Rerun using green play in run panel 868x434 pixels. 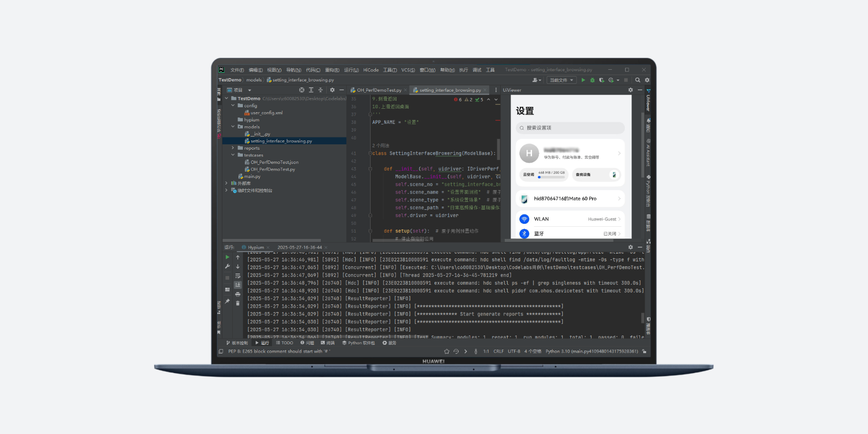click(x=227, y=257)
